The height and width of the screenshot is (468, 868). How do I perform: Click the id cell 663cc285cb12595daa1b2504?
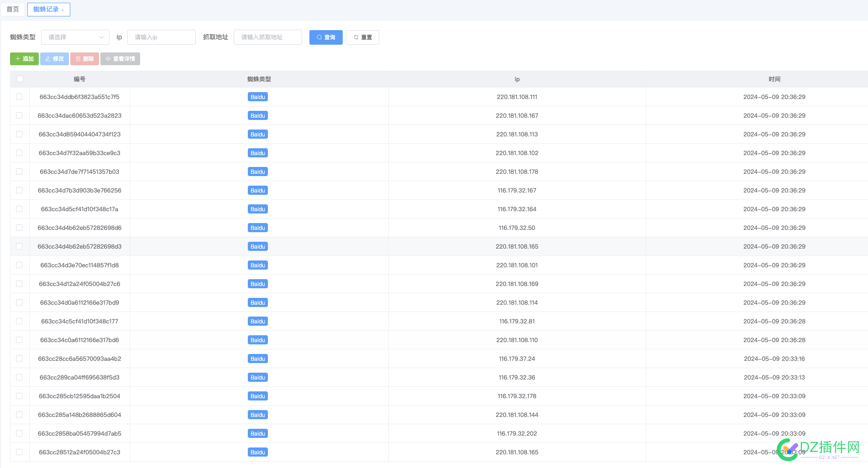coord(79,396)
